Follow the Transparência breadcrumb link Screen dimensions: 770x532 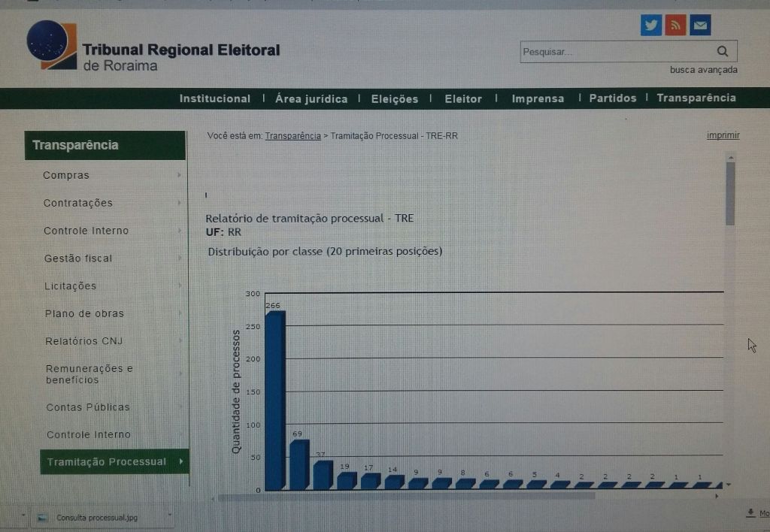point(293,136)
